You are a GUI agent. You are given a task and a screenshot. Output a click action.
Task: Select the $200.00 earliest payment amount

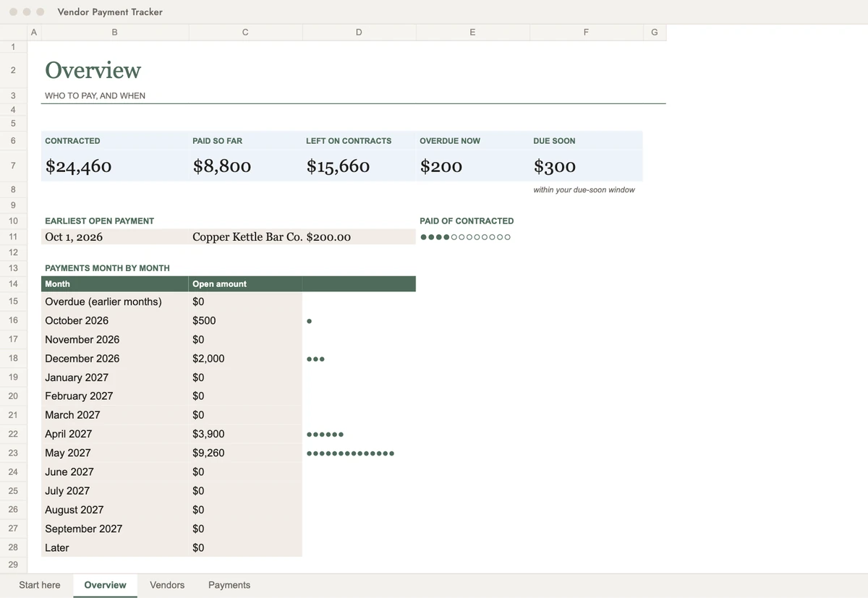(328, 236)
